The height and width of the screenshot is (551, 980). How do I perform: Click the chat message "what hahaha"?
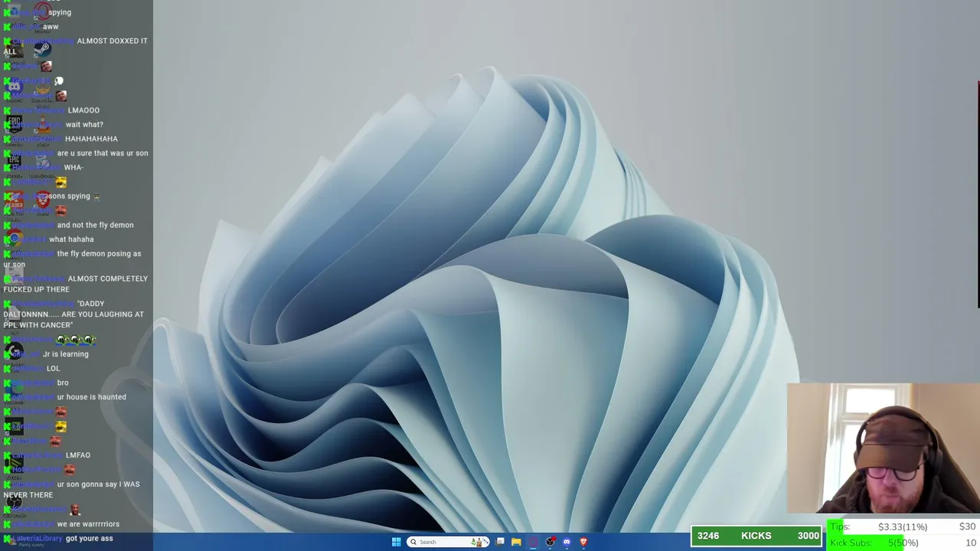[71, 240]
